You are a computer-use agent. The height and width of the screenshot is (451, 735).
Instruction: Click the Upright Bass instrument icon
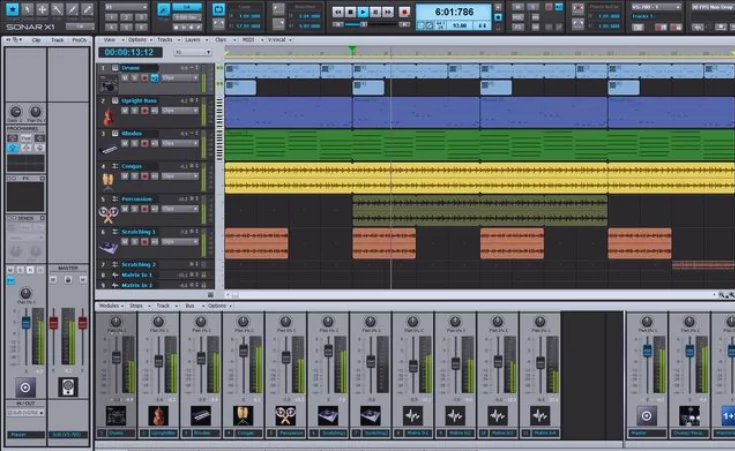tap(108, 117)
